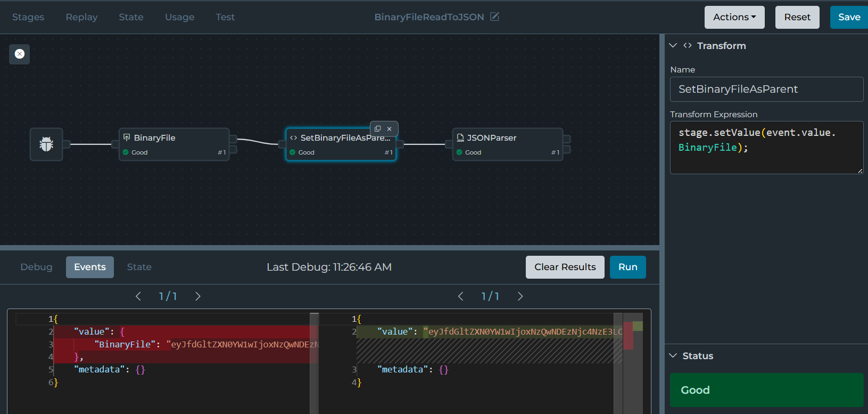The width and height of the screenshot is (868, 414).
Task: Duplicate the SetBinaryFileAsParent node with copy icon
Action: click(x=377, y=128)
